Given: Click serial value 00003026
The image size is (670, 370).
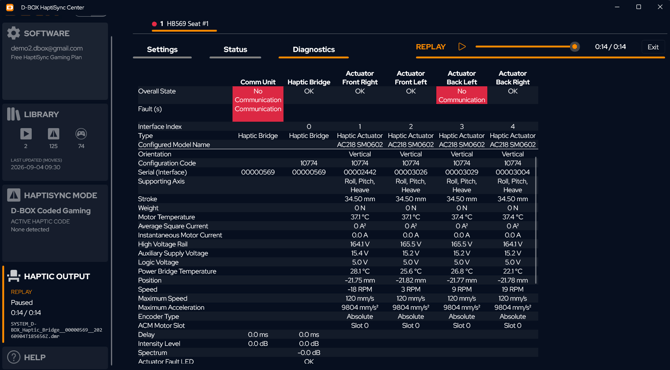Looking at the screenshot, I should pyautogui.click(x=411, y=172).
